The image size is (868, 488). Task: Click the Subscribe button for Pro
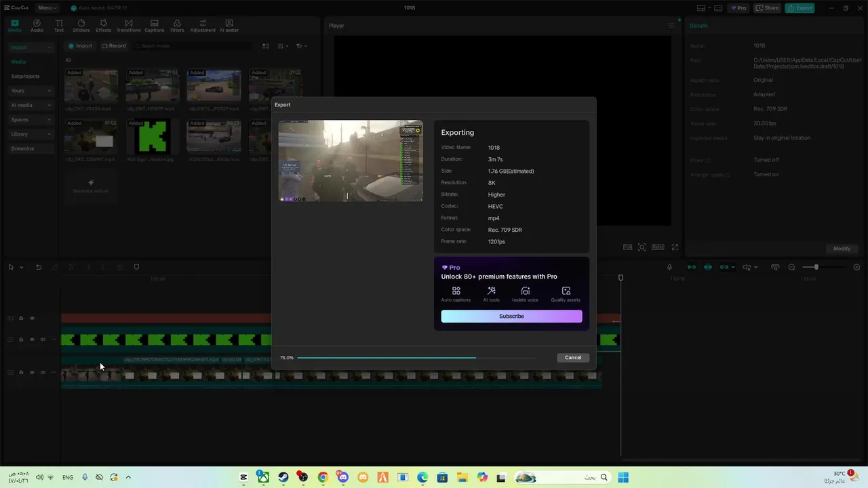tap(511, 316)
